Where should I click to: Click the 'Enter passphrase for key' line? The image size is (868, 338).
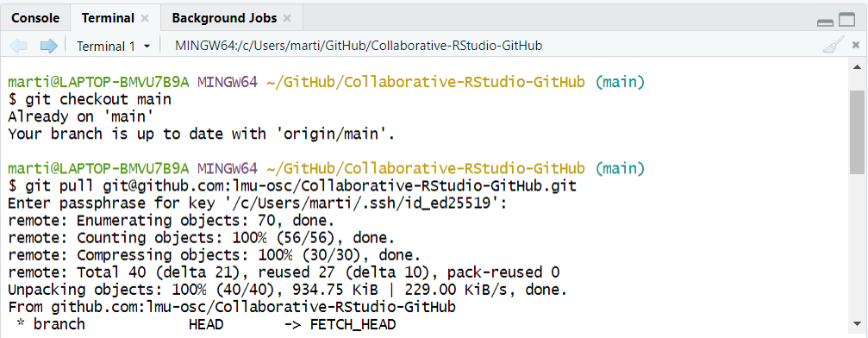point(258,203)
